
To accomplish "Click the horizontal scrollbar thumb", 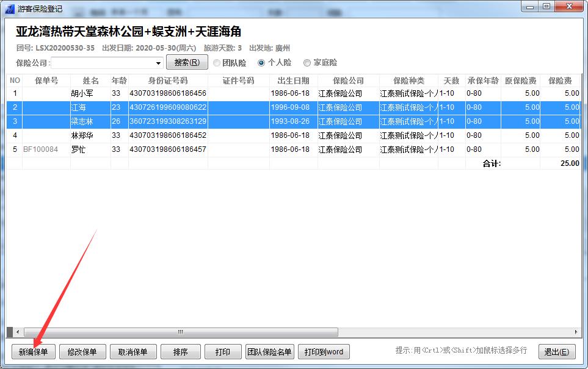I will (x=180, y=332).
